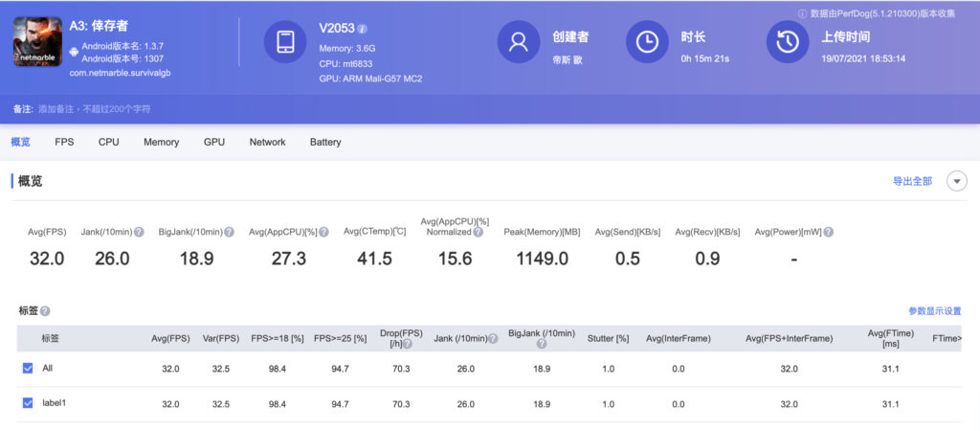Click the upload time history icon

click(788, 42)
